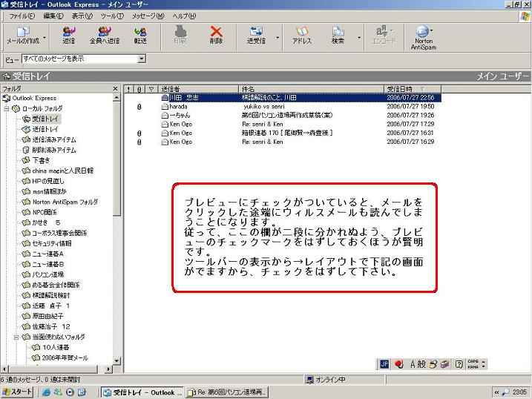Click the 転送 (Forward) toolbar icon

coord(140,32)
